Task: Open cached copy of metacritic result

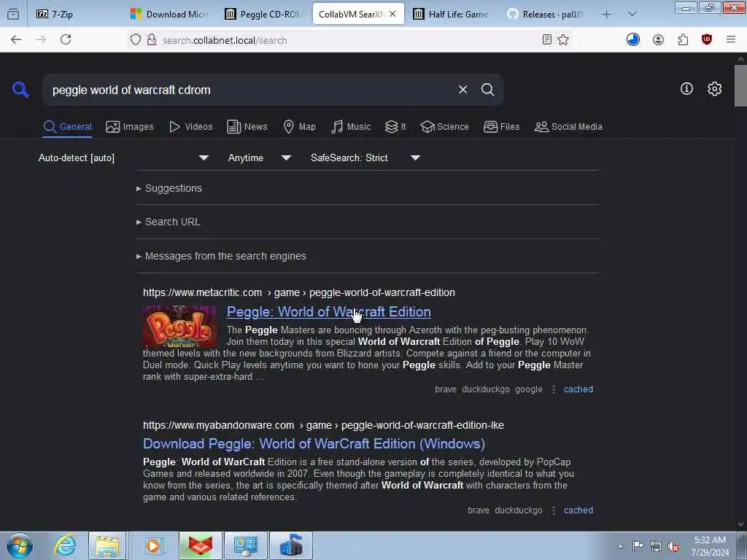Action: [578, 389]
